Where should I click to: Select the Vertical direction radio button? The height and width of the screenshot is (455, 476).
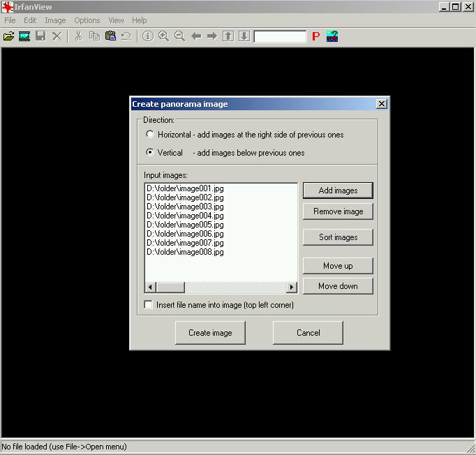point(150,153)
